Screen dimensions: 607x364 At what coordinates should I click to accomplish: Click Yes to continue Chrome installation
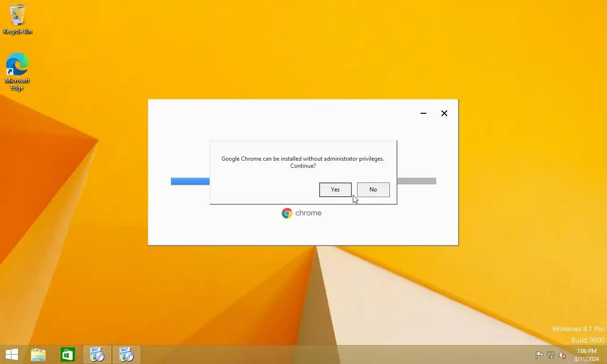point(335,190)
